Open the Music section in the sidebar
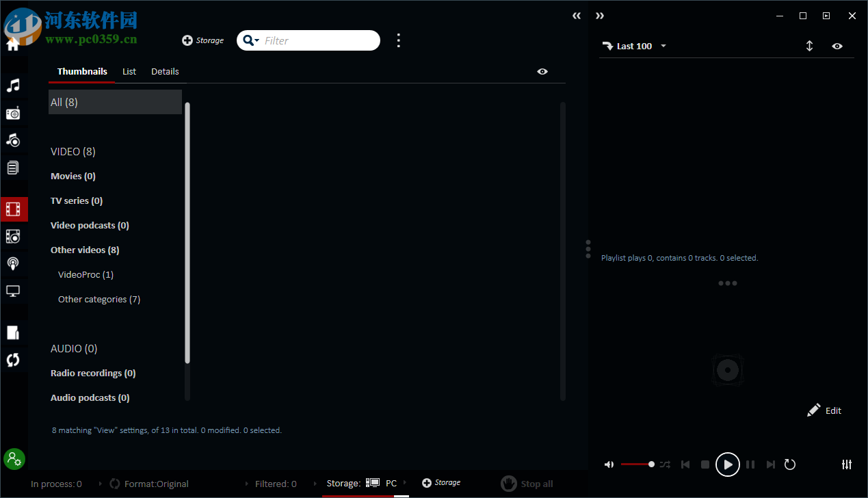The width and height of the screenshot is (868, 498). 13,86
